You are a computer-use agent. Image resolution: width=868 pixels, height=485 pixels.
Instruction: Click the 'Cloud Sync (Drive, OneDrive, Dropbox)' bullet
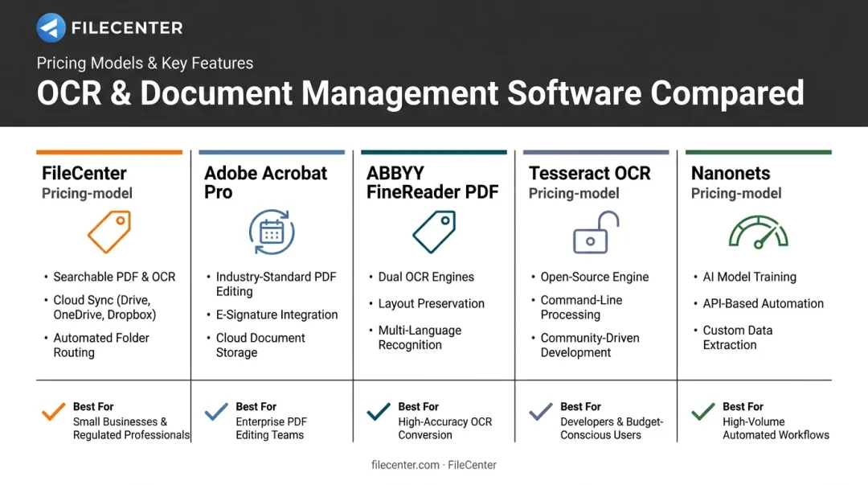(x=104, y=307)
